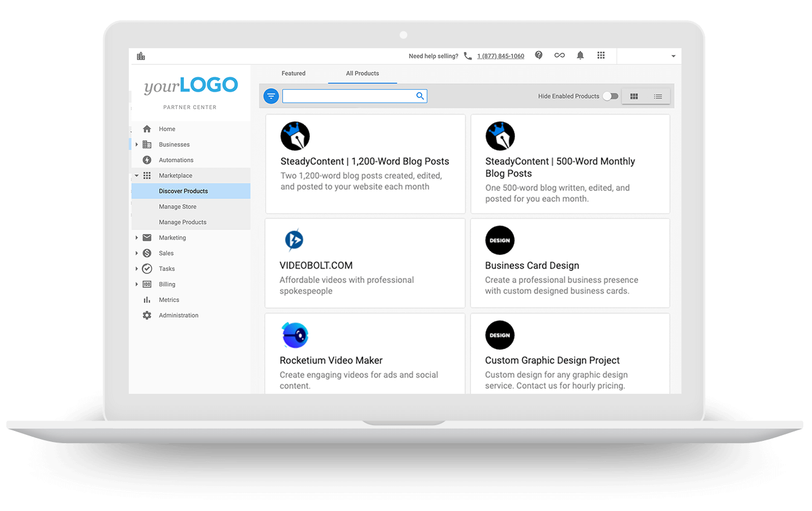This screenshot has width=812, height=511.
Task: Select the All Products tab
Action: (362, 73)
